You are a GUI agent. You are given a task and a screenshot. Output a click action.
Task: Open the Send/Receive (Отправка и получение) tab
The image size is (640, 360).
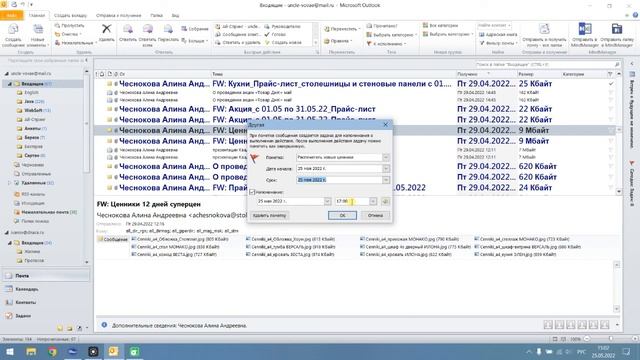118,16
